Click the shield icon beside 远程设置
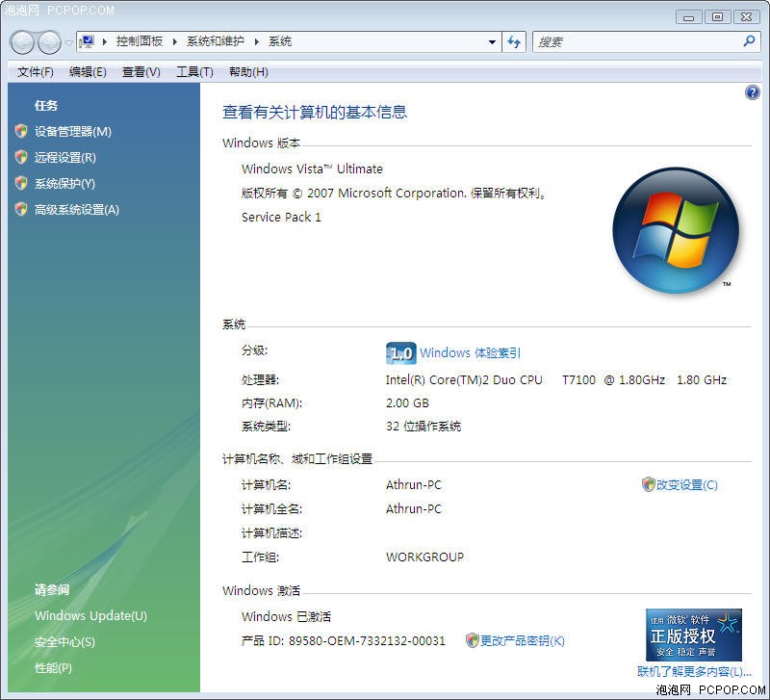This screenshot has width=770, height=700. (21, 157)
